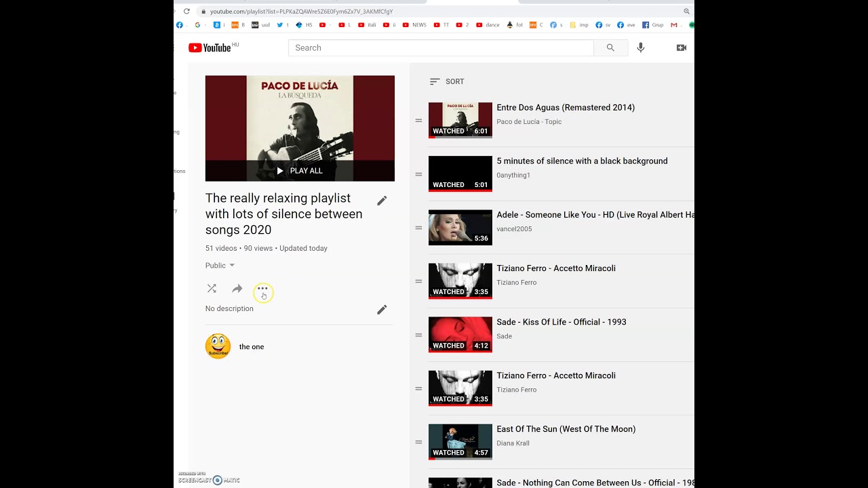Edit the playlist description pencil icon
The image size is (868, 488).
pyautogui.click(x=382, y=310)
